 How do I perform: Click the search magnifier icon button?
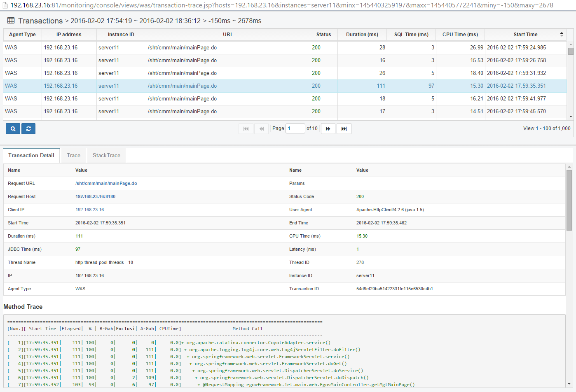pyautogui.click(x=13, y=128)
